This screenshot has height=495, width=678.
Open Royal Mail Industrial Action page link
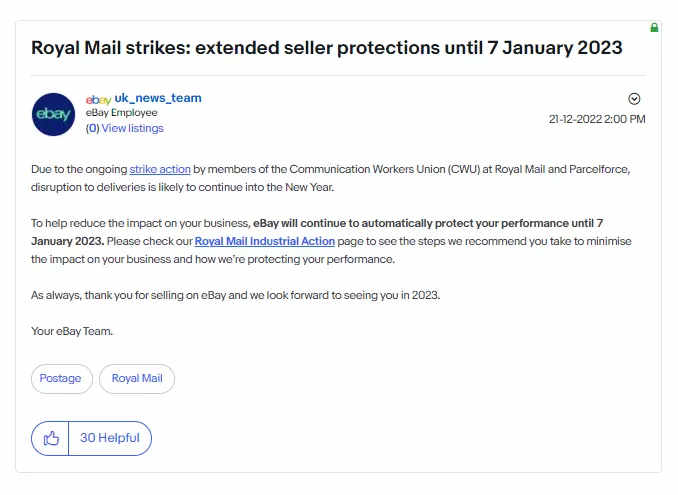click(265, 241)
